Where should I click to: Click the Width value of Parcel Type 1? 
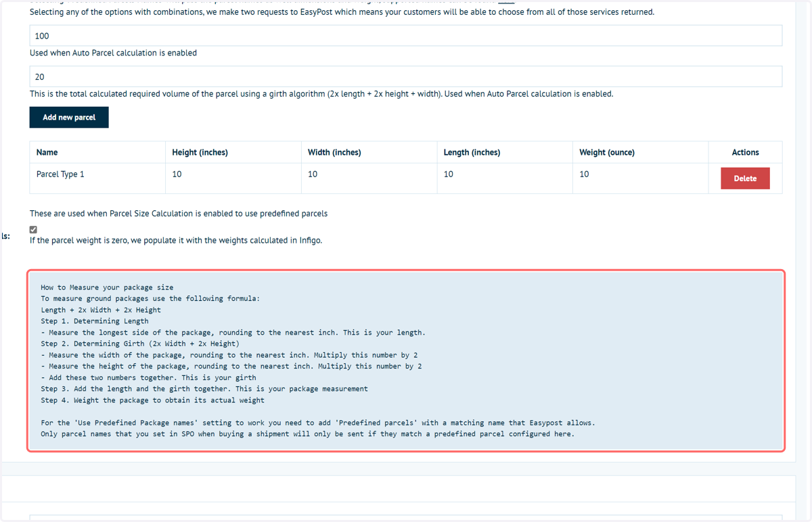click(x=313, y=174)
